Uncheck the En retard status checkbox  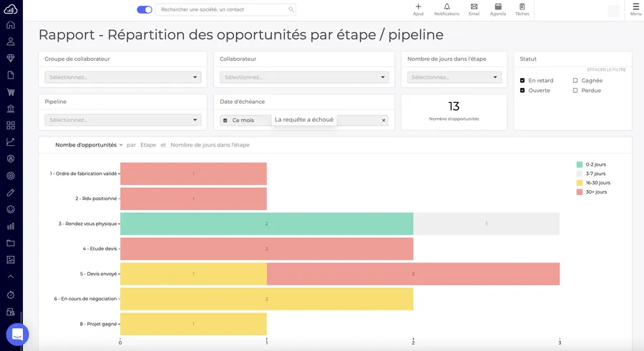tap(522, 81)
